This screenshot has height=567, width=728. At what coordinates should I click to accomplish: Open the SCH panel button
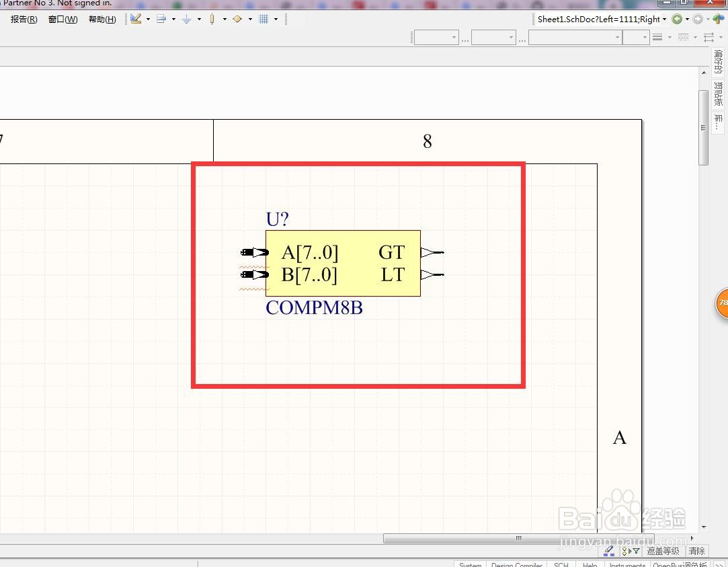tap(561, 564)
